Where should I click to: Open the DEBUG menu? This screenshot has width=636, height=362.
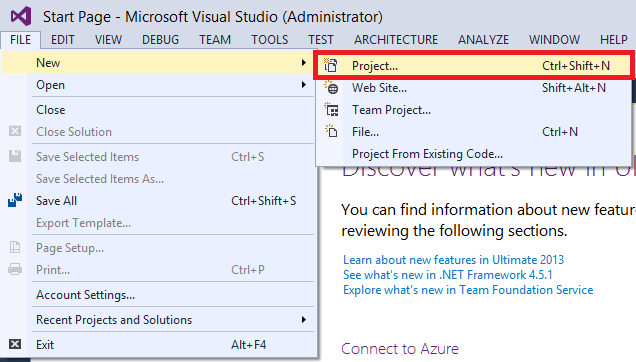click(160, 40)
